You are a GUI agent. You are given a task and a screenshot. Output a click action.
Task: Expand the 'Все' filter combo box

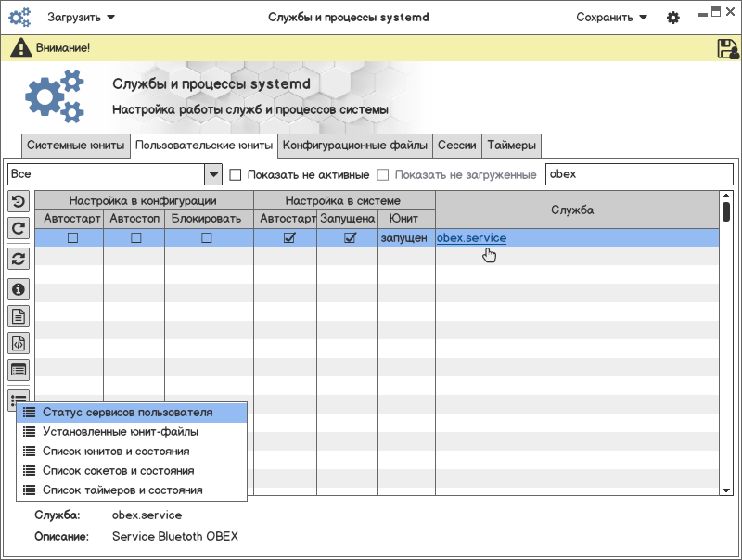213,174
